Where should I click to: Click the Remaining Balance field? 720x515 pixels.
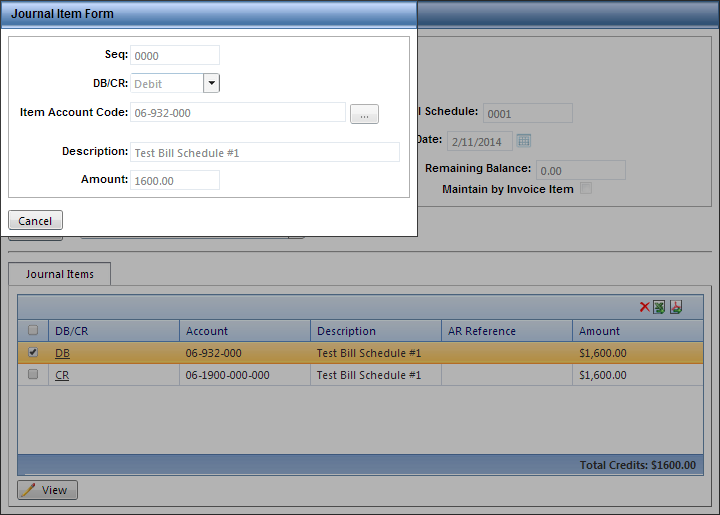point(581,170)
